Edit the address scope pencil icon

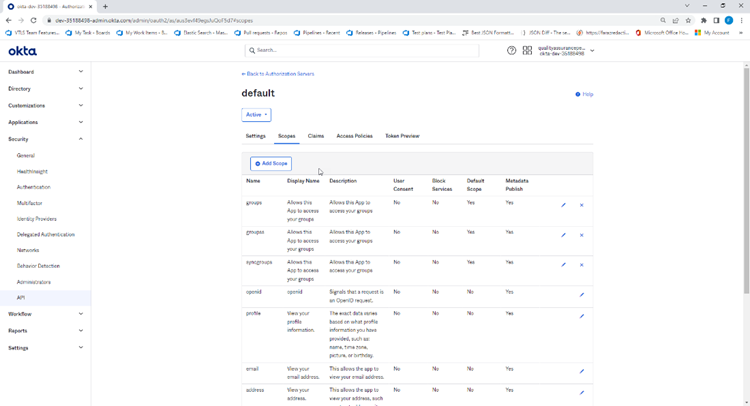582,393
